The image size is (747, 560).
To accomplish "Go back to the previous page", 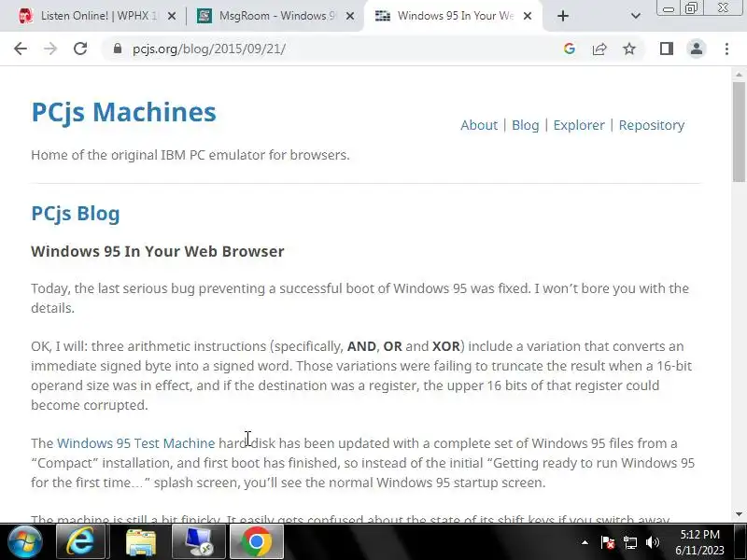I will click(21, 49).
